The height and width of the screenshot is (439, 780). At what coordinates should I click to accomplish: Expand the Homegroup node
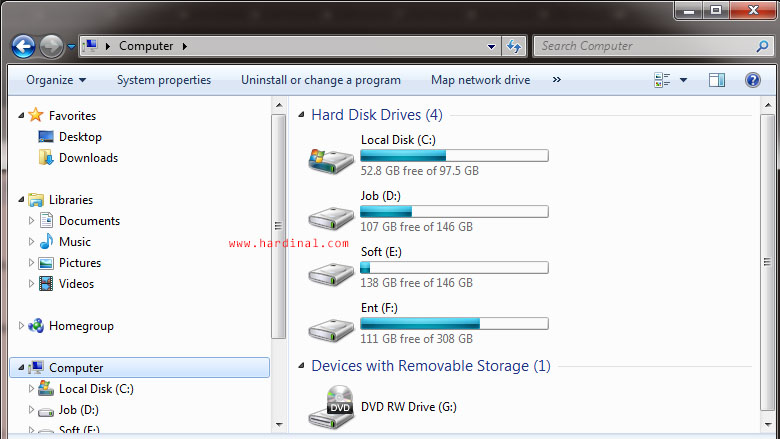21,326
